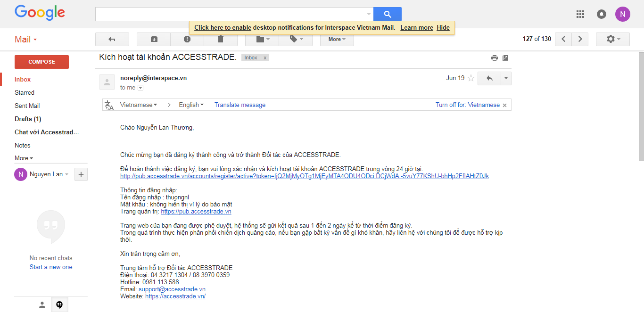This screenshot has width=644, height=312.
Task: Print all using the printer icon
Action: click(494, 58)
